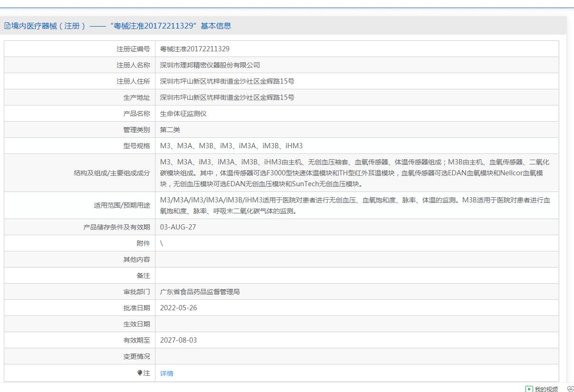Screen dimensions: 574x392
Task: Click the 产品名称 label
Action: (x=136, y=114)
